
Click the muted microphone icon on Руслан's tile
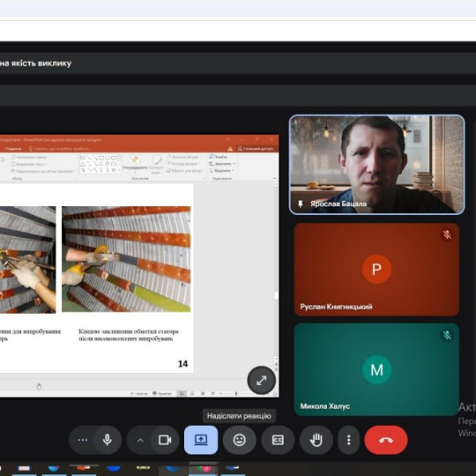pos(447,234)
